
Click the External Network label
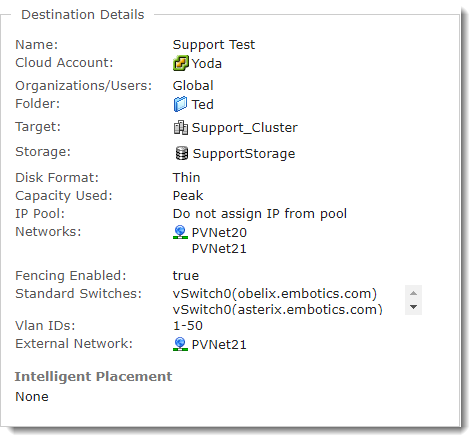pyautogui.click(x=74, y=344)
